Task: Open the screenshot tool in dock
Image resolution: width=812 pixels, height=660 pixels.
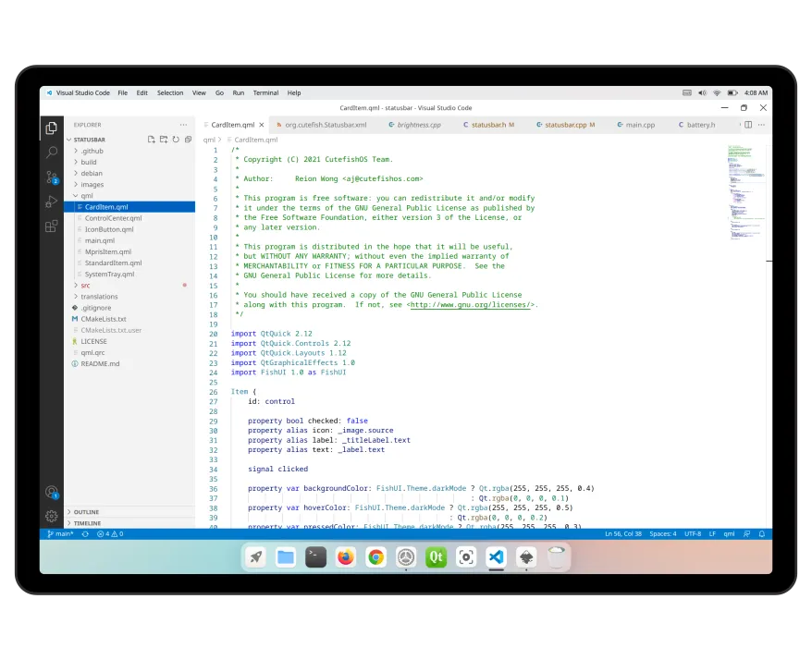Action: [466, 557]
